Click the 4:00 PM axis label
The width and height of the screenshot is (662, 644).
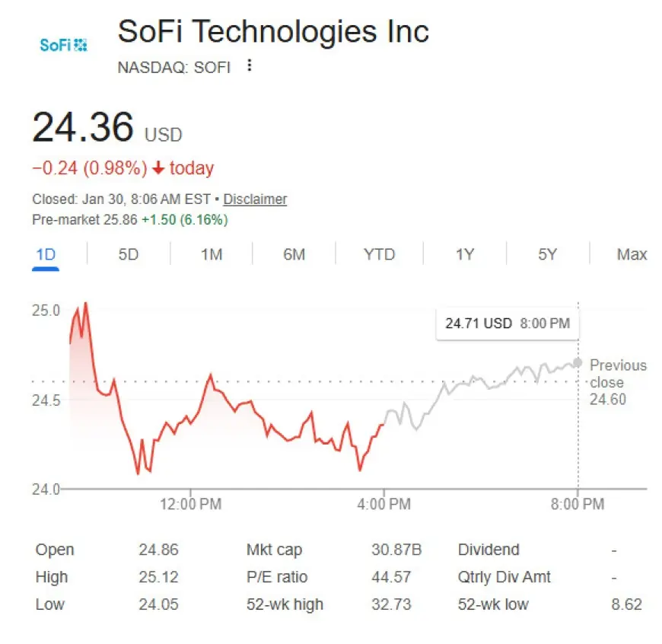(x=384, y=504)
